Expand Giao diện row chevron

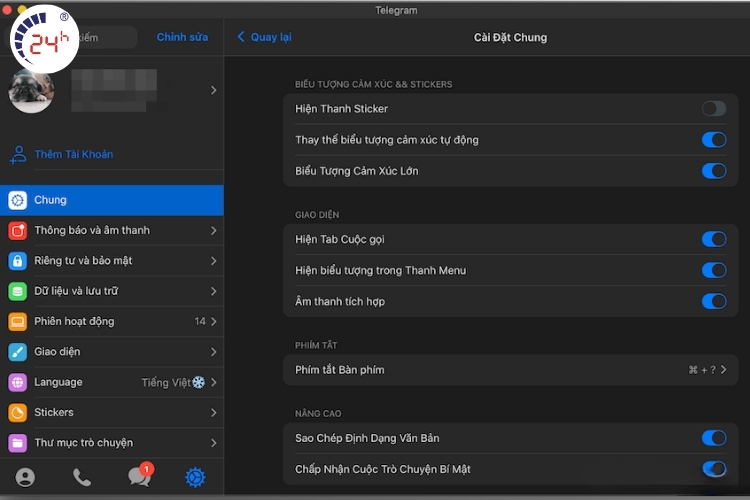pos(214,352)
